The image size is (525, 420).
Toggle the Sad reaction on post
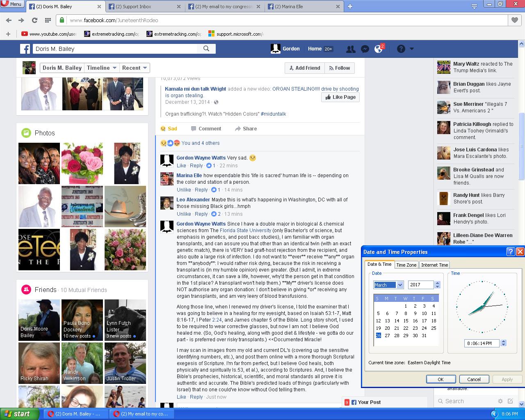[169, 129]
